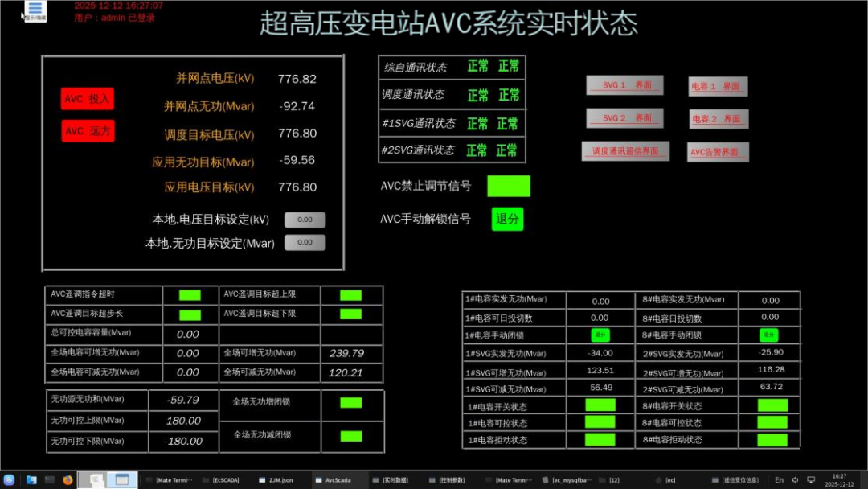Toggle the 退分 switch for AVC手动解锁信号
Screen dimensions: 868x489
click(508, 218)
